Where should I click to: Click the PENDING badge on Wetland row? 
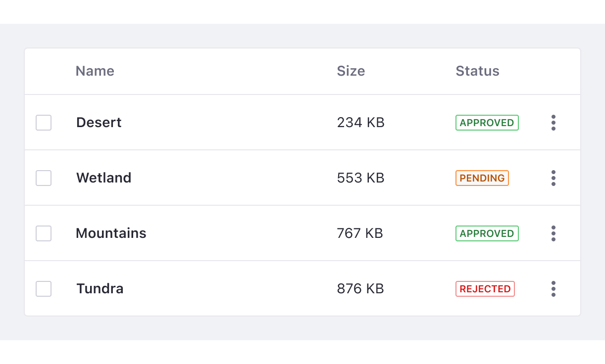click(482, 178)
